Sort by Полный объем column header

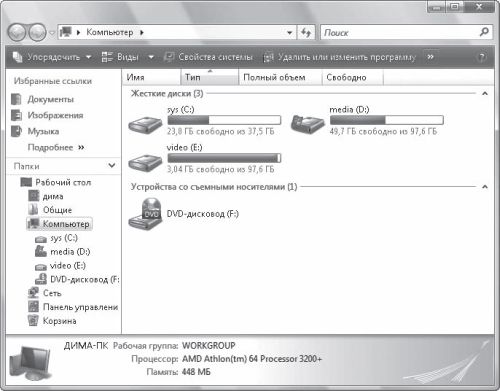click(281, 77)
